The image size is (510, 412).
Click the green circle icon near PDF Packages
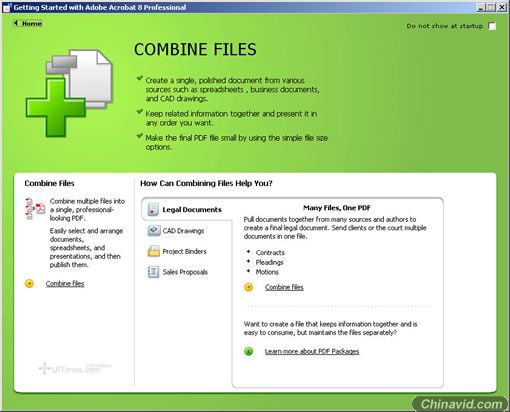pos(249,351)
